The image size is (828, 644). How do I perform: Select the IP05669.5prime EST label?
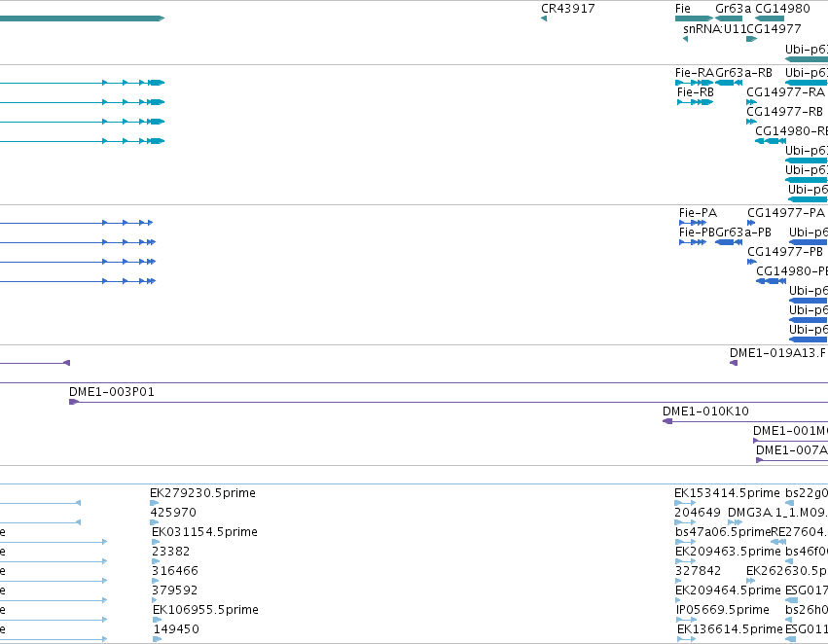(x=723, y=610)
